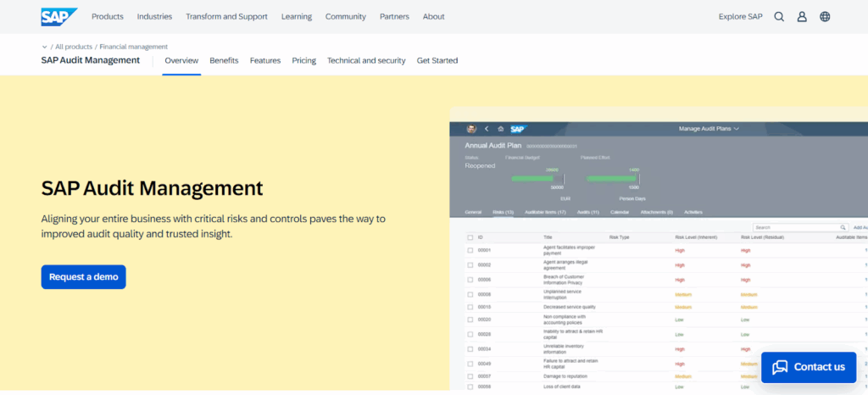Open the Products menu
This screenshot has width=868, height=395.
(108, 17)
